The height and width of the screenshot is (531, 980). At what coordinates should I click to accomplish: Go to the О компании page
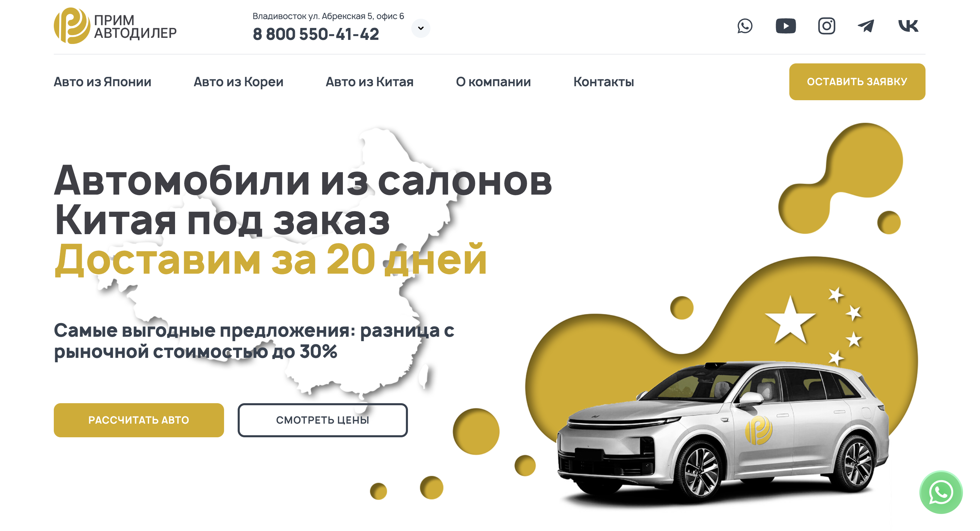[x=493, y=82]
